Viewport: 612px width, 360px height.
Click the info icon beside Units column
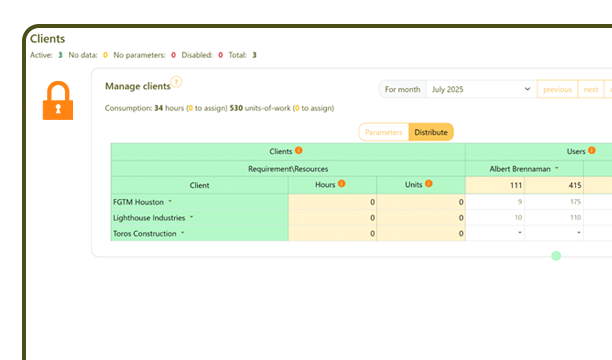pos(429,184)
